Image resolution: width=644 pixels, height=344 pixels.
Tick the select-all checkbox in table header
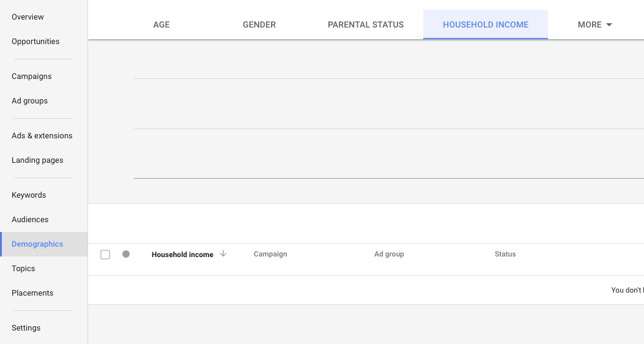tap(105, 255)
